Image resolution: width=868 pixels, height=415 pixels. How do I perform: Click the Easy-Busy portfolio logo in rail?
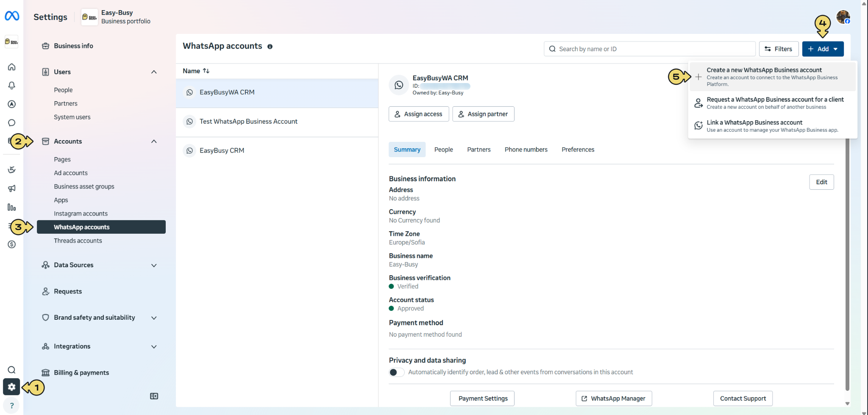[12, 41]
